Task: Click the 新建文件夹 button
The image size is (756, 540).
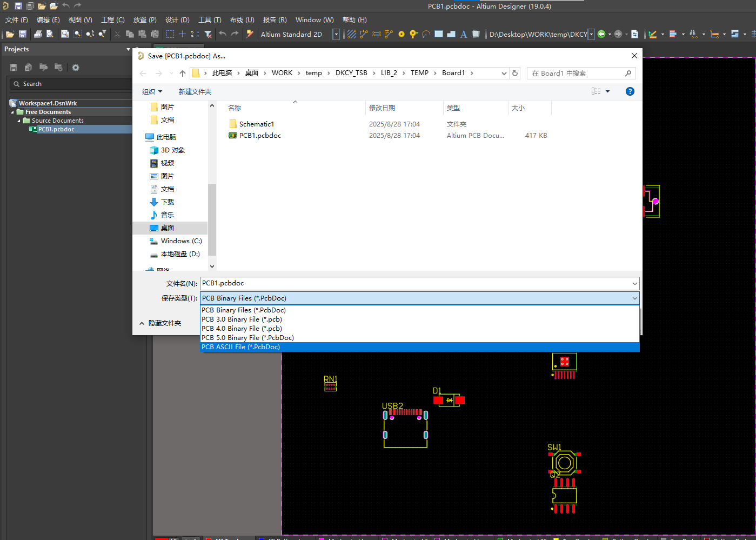Action: point(195,91)
